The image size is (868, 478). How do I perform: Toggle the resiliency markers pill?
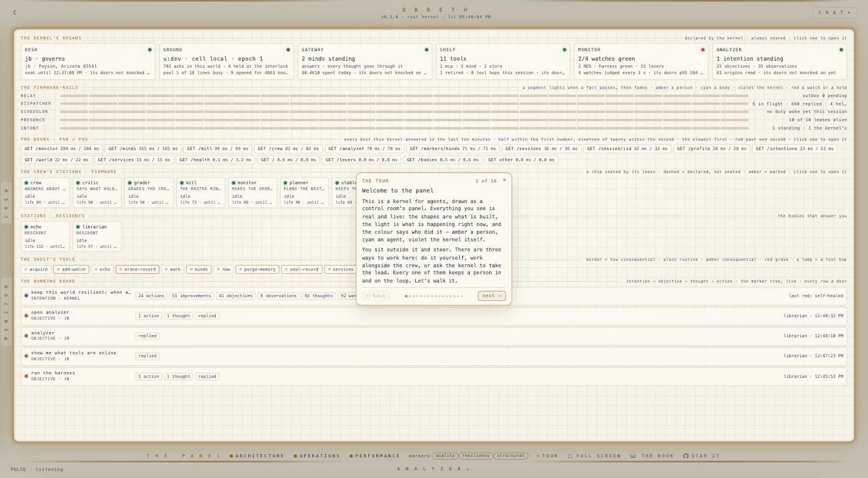pyautogui.click(x=476, y=456)
